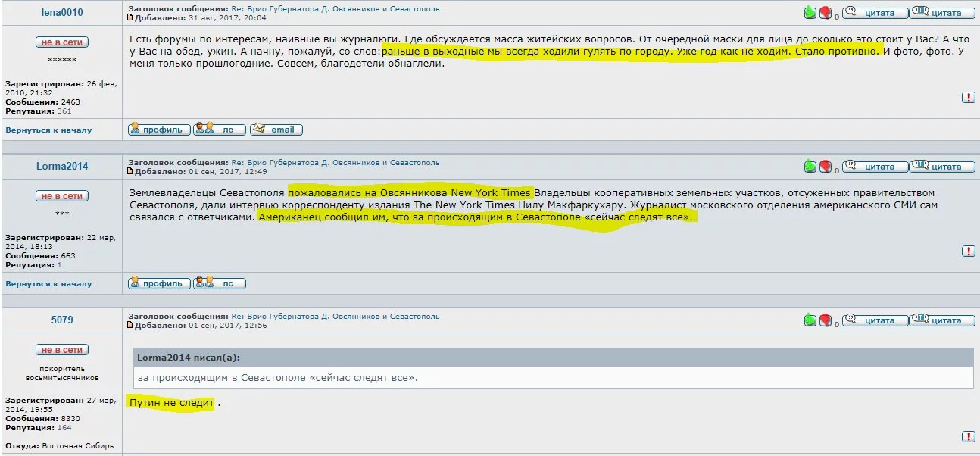The image size is (980, 456).
Task: Quote lena0010's post with the first цитата button
Action: click(874, 13)
